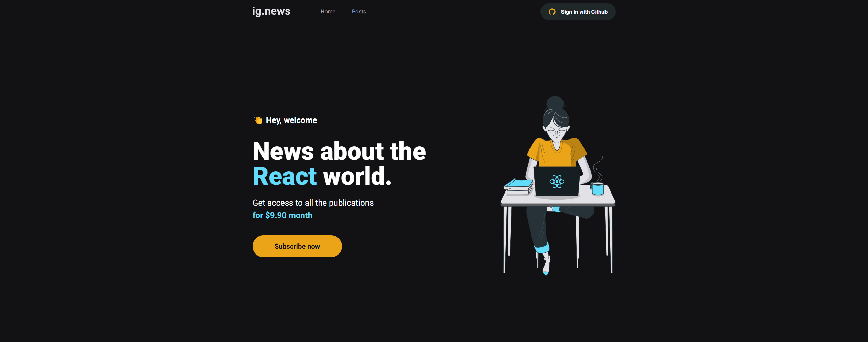
Task: Click the GitHub octocat icon
Action: coord(552,12)
